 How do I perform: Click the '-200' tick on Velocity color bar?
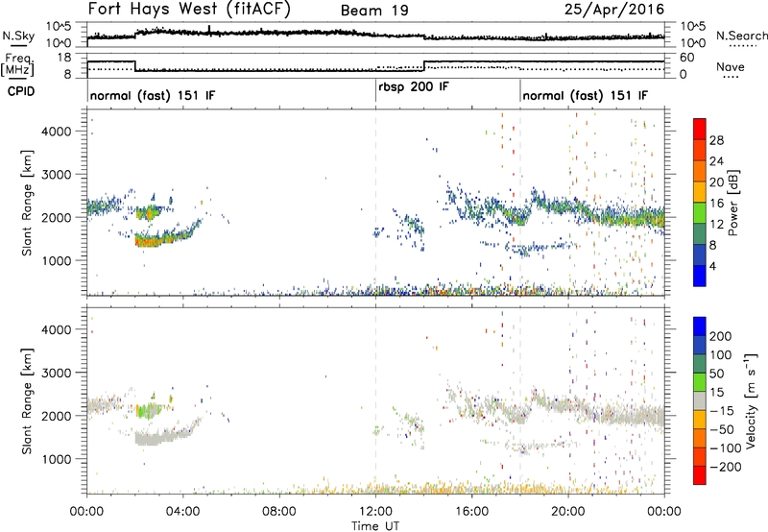click(725, 467)
